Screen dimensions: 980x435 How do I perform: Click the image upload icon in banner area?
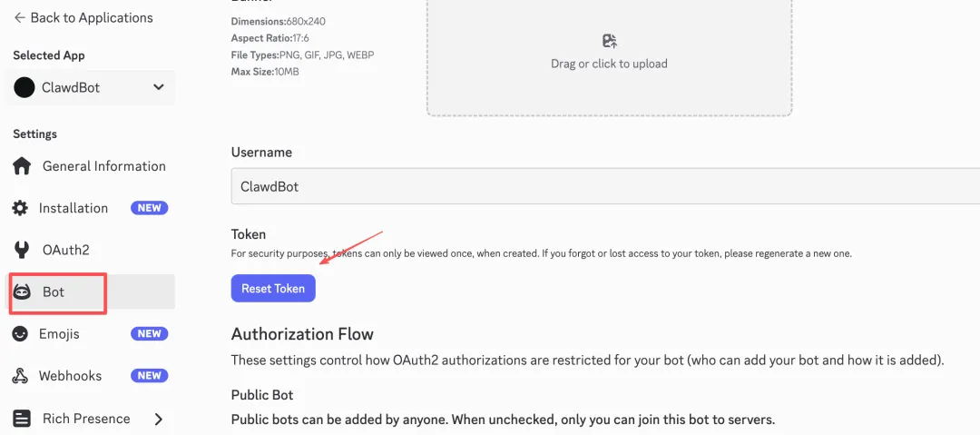click(609, 41)
